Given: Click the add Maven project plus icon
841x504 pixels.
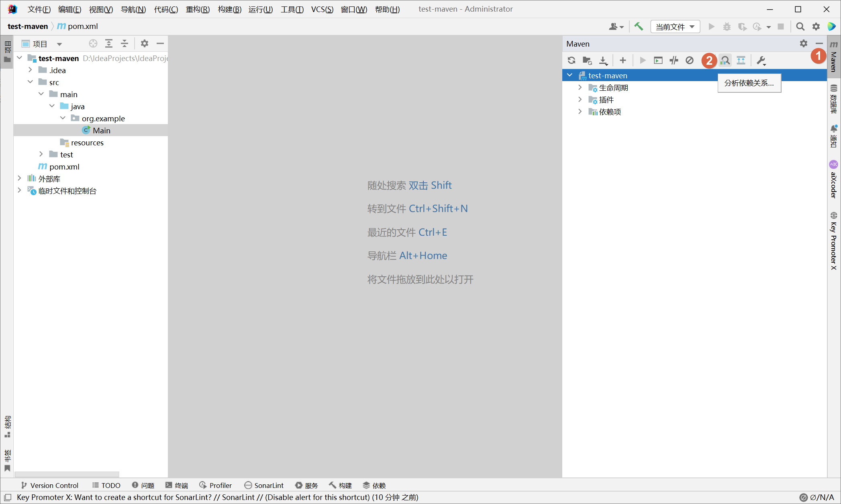Looking at the screenshot, I should click(x=623, y=60).
